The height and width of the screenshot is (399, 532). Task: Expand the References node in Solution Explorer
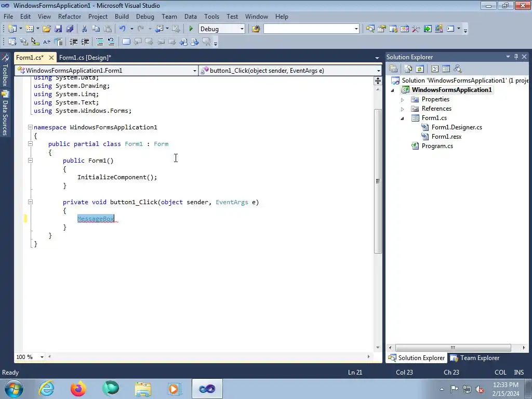point(403,109)
